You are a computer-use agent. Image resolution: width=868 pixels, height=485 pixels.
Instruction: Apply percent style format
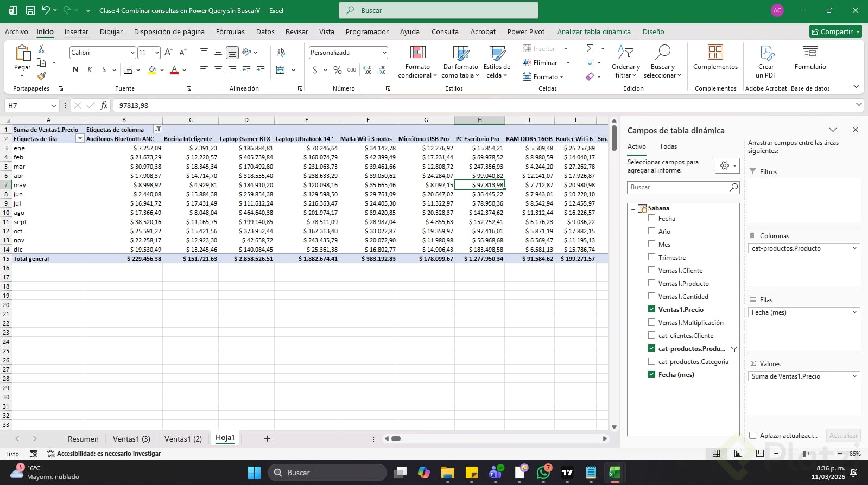point(338,70)
